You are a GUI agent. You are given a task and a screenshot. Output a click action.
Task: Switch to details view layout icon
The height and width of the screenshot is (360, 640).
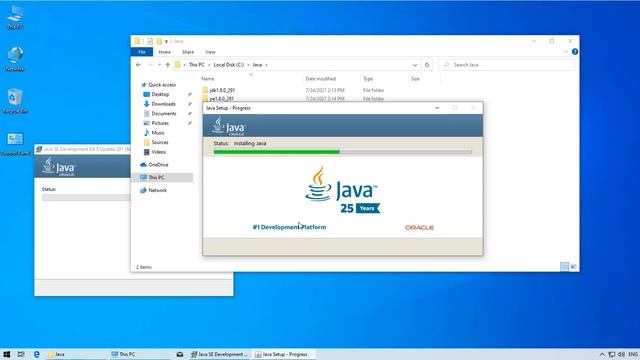click(x=564, y=267)
